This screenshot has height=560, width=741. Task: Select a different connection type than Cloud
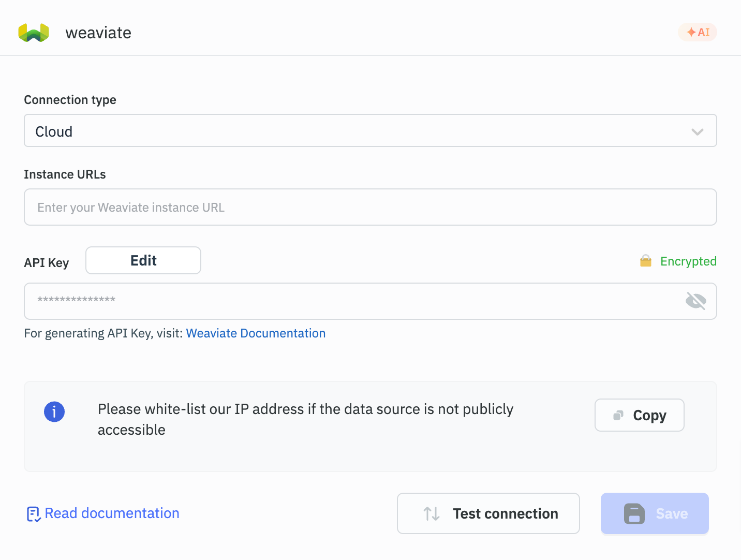(x=370, y=131)
